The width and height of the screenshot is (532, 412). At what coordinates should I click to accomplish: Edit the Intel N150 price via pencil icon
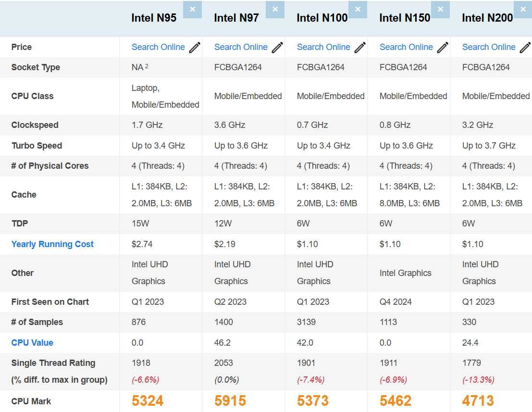443,47
